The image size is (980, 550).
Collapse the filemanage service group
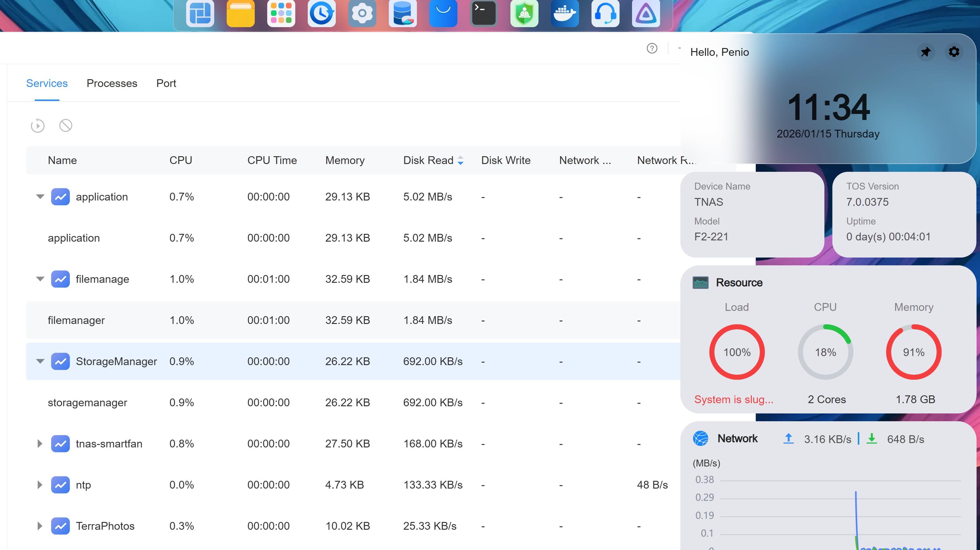(40, 279)
